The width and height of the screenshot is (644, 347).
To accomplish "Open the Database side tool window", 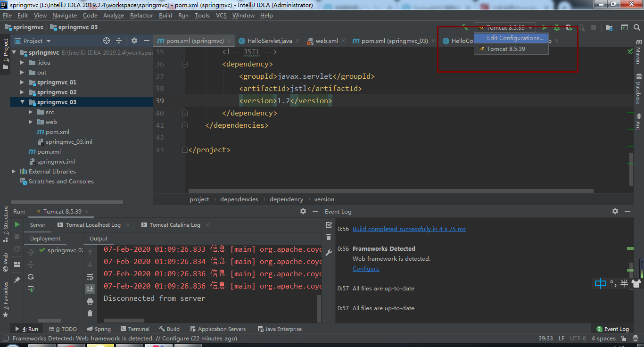I will point(638,89).
